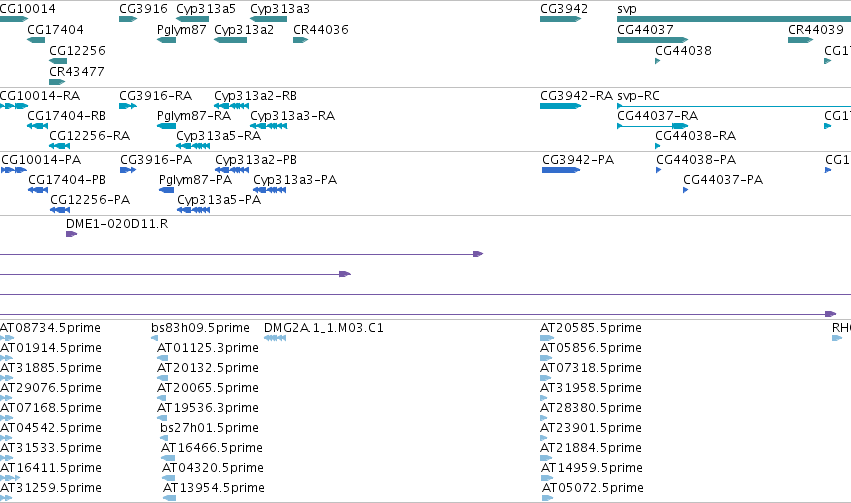This screenshot has height=503, width=851.
Task: Click the AT07168.5prime EST label
Action: [50, 409]
